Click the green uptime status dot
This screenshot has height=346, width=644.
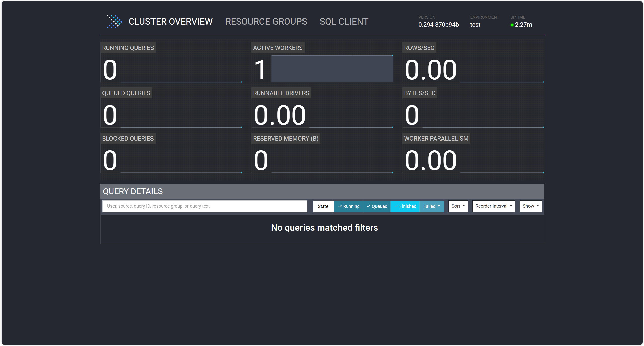(512, 25)
